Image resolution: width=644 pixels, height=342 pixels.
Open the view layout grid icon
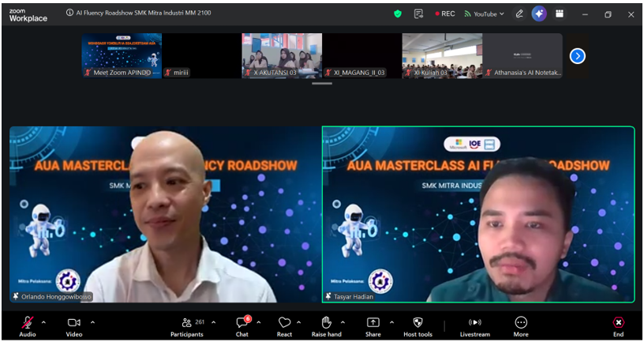point(560,14)
